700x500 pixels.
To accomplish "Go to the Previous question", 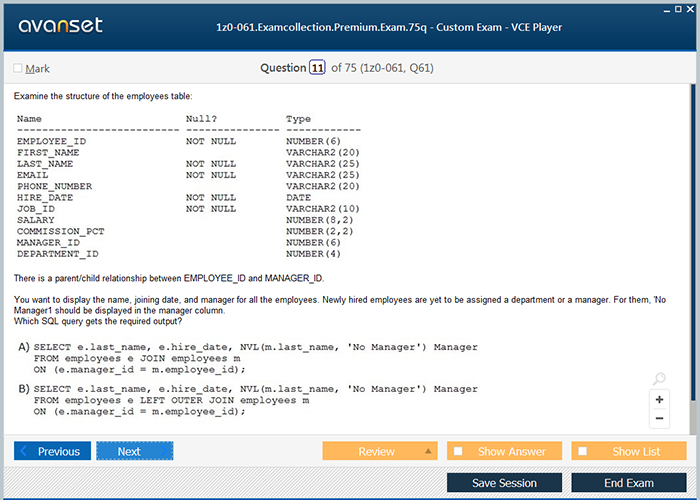I will tap(52, 451).
